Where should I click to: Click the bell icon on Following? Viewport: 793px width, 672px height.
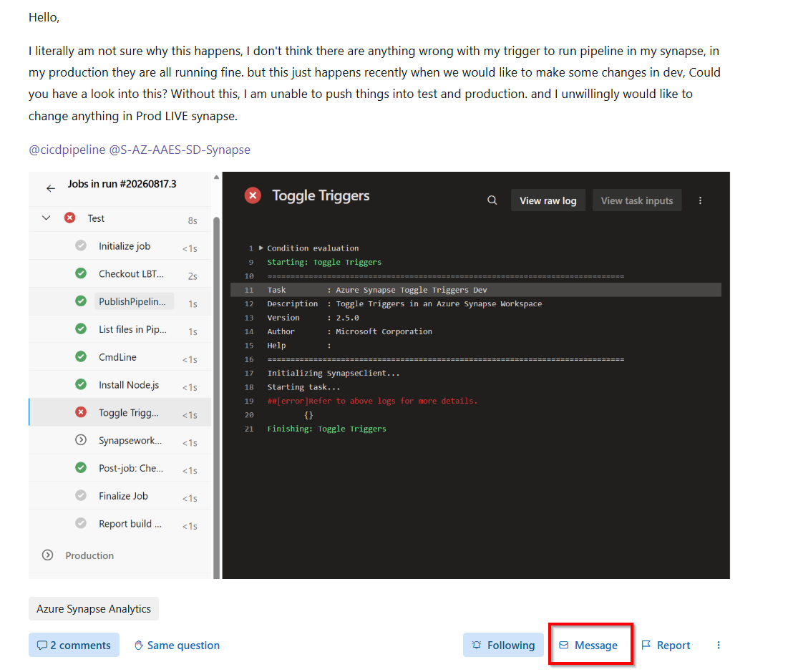[x=477, y=645]
